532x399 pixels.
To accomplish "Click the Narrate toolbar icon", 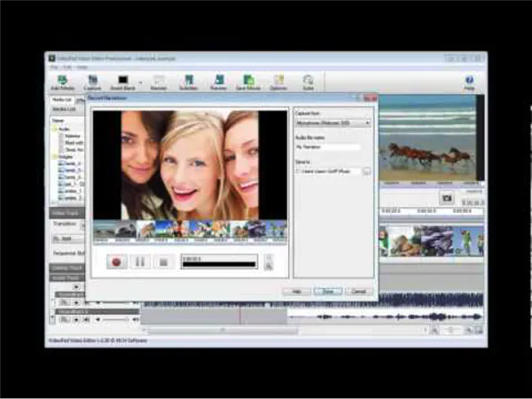I will click(159, 82).
